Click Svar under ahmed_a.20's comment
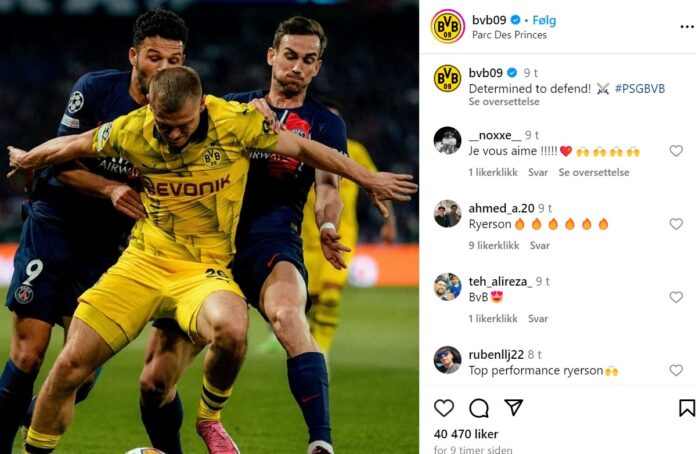Image resolution: width=696 pixels, height=454 pixels. pos(540,245)
